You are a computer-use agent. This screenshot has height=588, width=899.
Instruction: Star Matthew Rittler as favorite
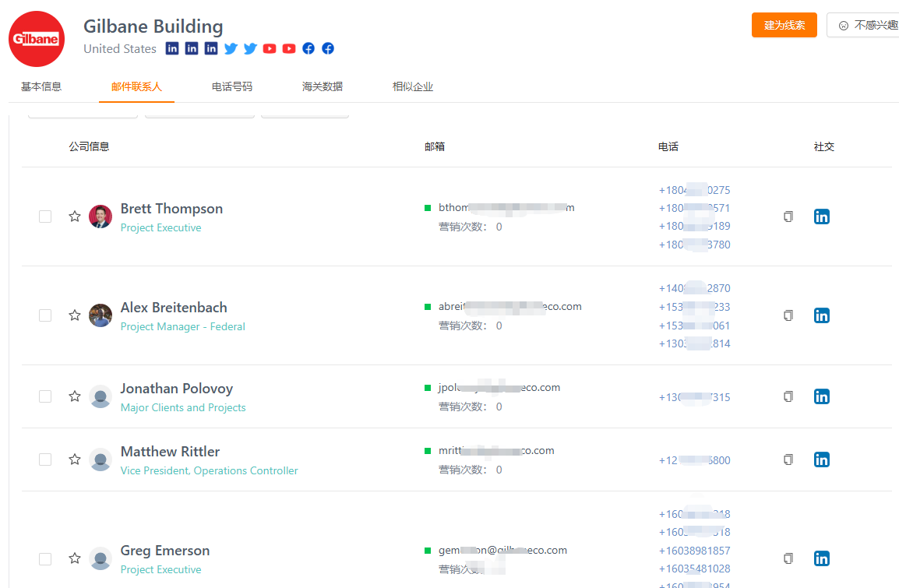(x=75, y=459)
